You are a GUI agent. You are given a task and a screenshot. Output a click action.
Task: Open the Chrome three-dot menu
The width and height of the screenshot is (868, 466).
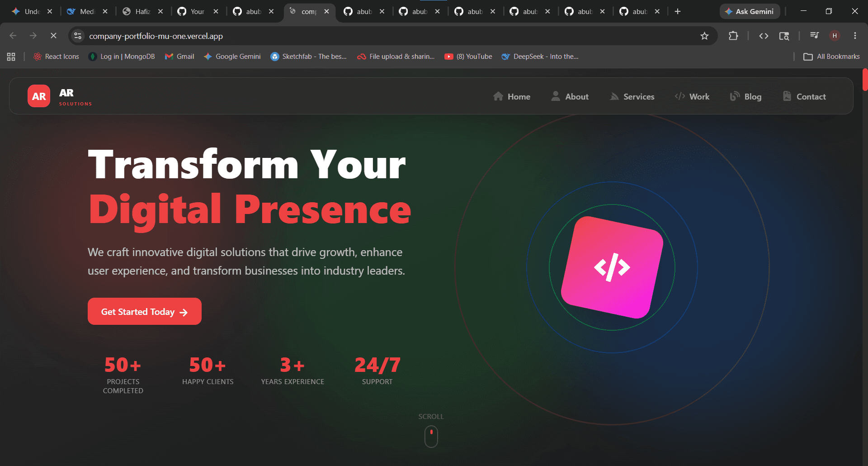[x=855, y=36]
